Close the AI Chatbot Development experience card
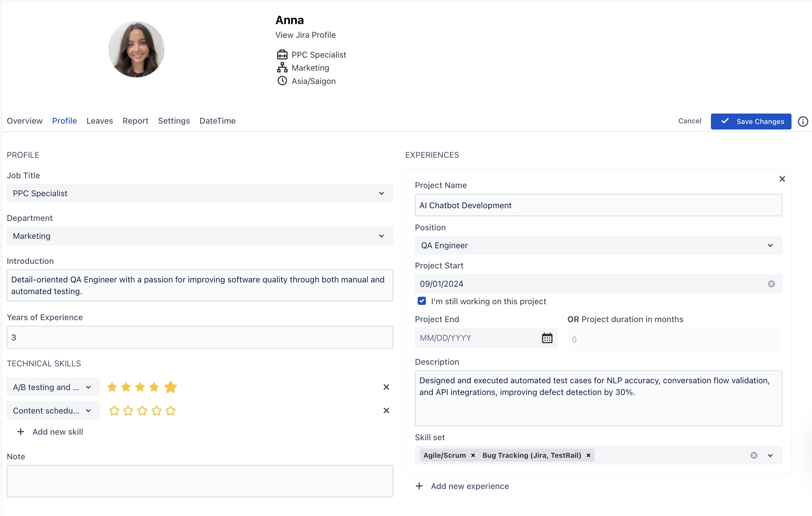This screenshot has width=812, height=516. click(782, 179)
